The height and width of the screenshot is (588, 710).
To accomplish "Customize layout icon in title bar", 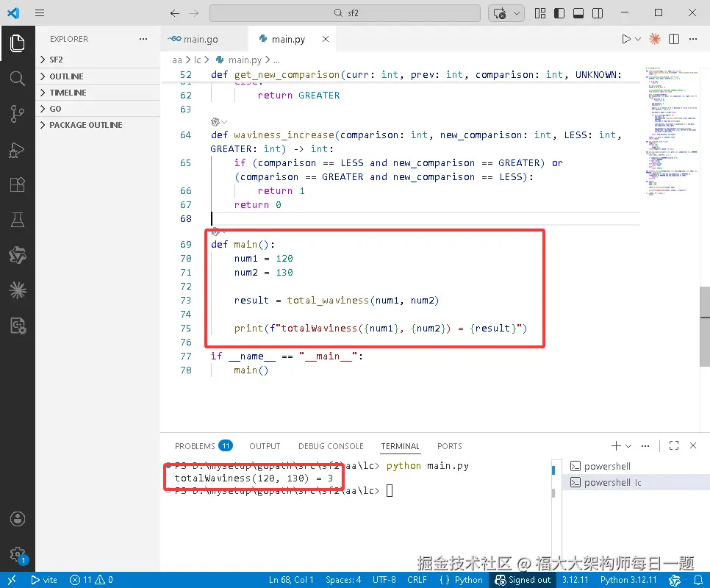I will coord(539,13).
